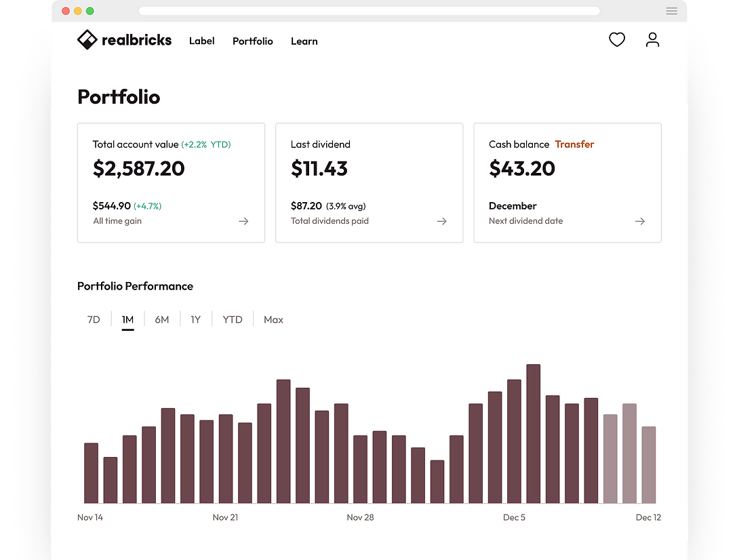Click the realbricks diamond logo

click(87, 39)
